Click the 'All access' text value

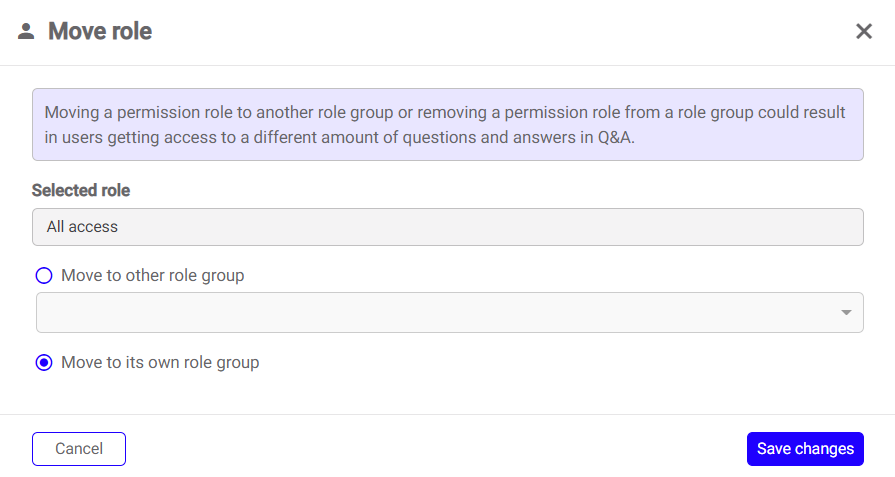82,227
